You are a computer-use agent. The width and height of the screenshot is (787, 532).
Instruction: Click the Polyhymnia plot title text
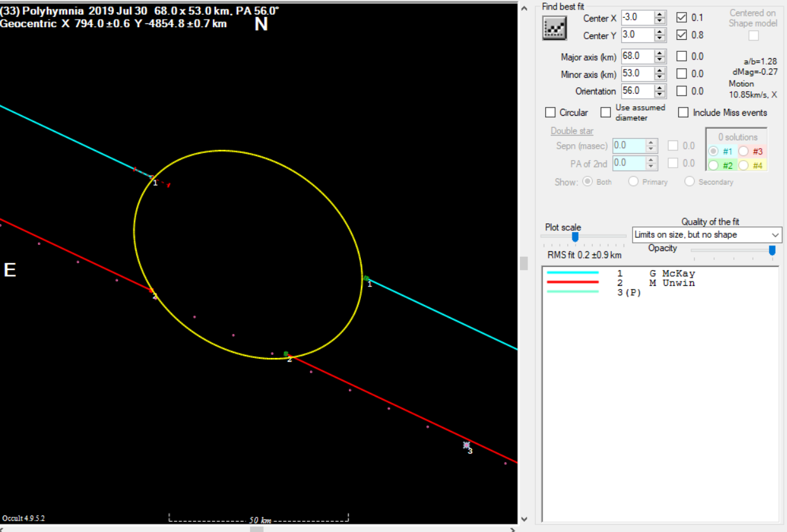[139, 11]
